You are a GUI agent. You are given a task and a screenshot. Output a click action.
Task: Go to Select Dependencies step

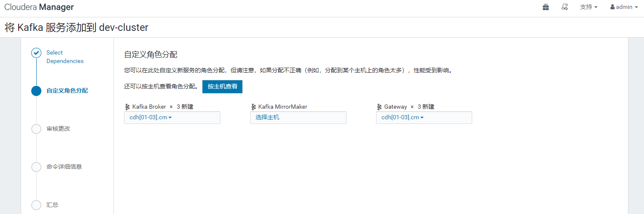click(x=65, y=57)
